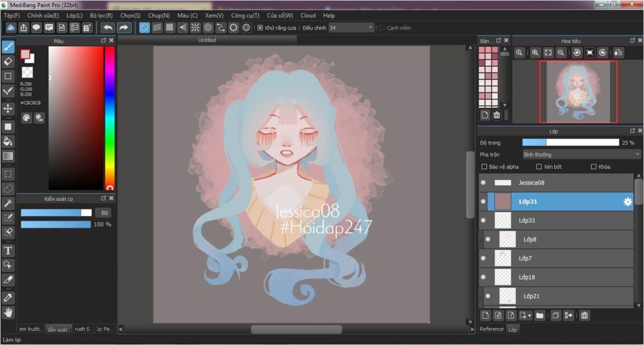Zoom out using Navigator panel
The image size is (644, 345).
(x=560, y=53)
